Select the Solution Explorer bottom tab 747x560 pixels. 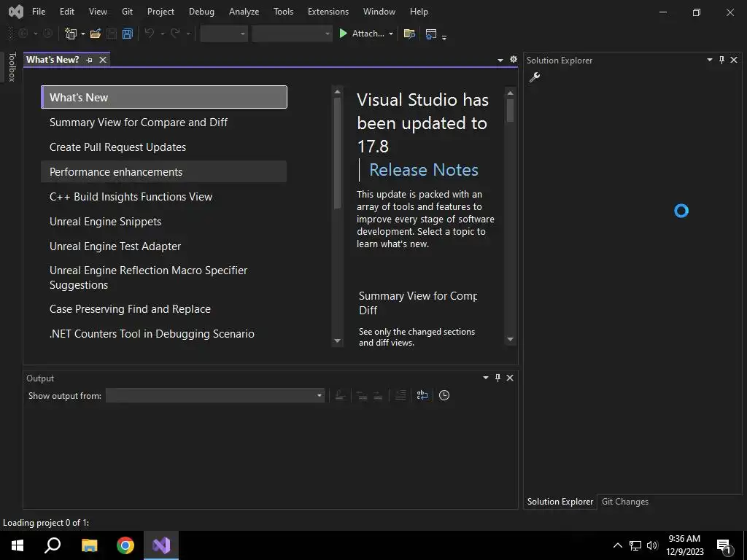pyautogui.click(x=560, y=502)
